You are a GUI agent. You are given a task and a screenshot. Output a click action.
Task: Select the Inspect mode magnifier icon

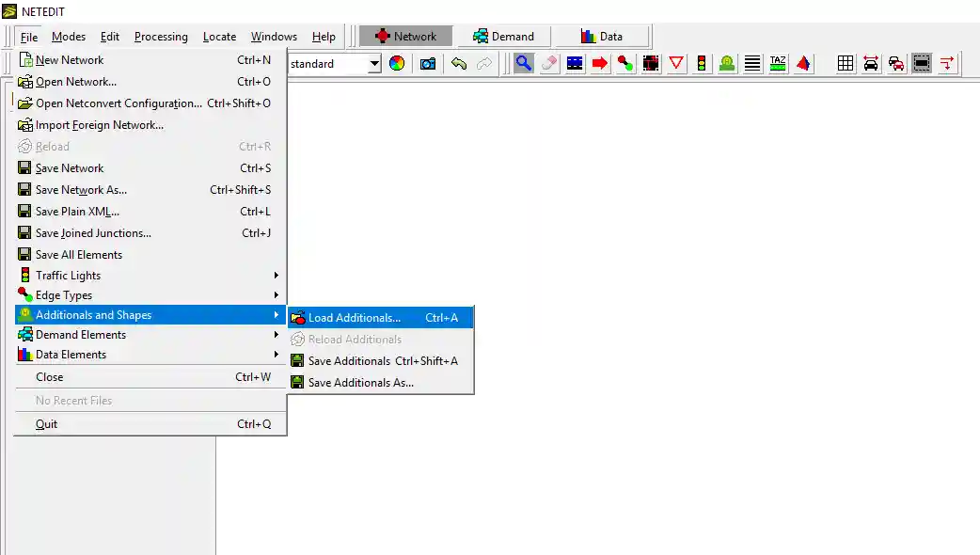[524, 63]
